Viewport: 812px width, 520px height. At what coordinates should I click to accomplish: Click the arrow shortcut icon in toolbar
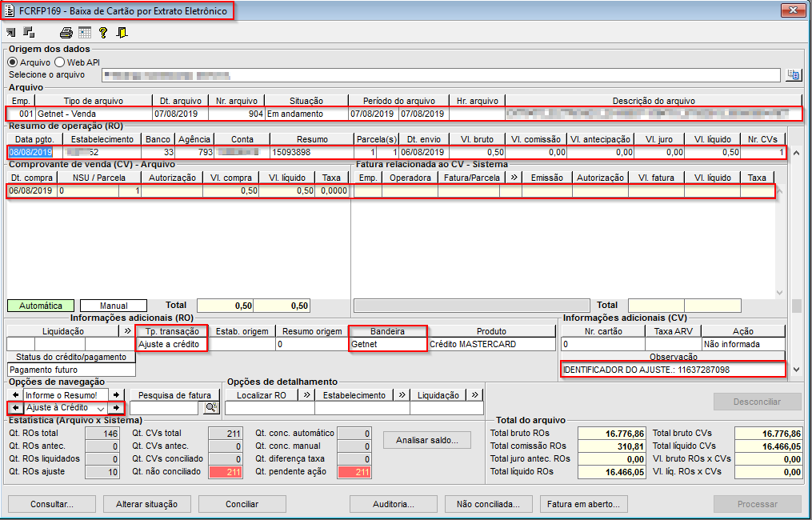10,33
